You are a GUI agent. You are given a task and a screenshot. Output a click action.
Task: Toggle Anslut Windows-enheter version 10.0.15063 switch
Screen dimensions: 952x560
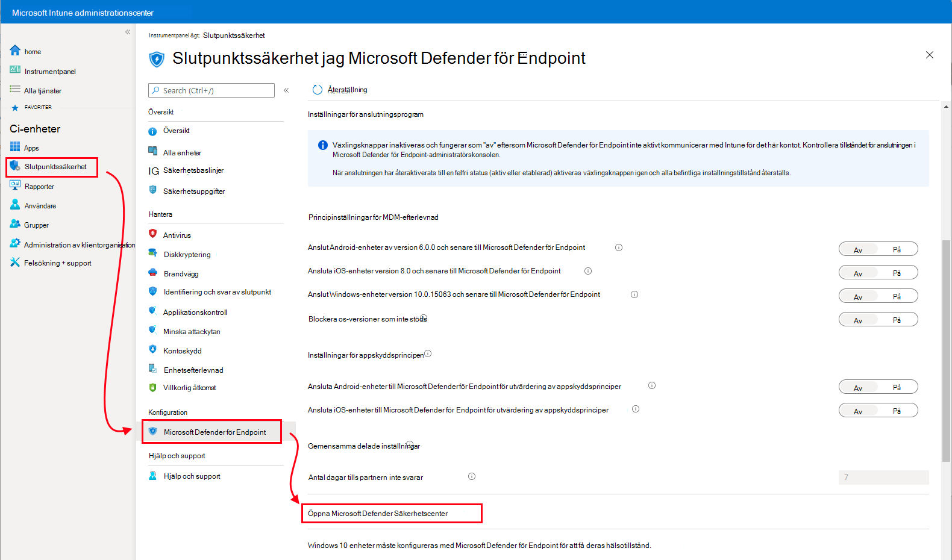(x=878, y=296)
